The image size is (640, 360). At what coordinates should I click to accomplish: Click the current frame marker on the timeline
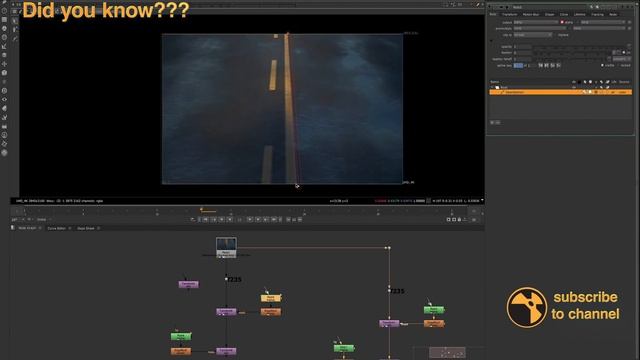coord(201,209)
